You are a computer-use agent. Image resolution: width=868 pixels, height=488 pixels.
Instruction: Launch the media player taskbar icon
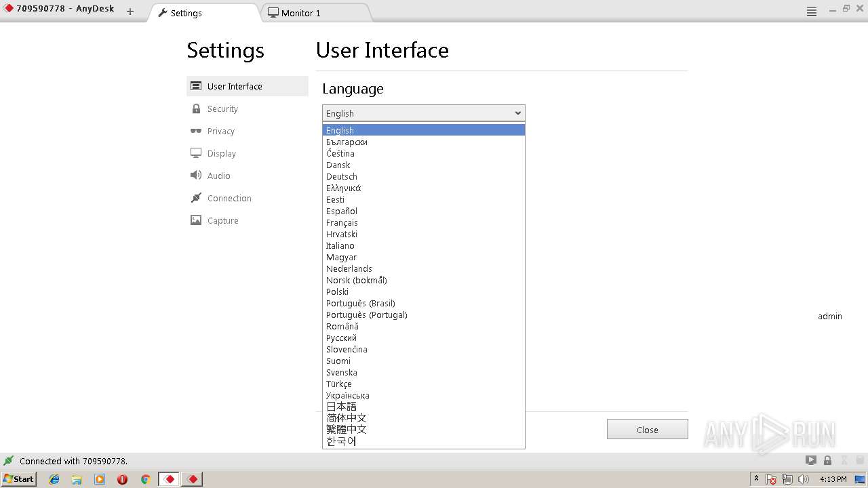click(x=100, y=479)
